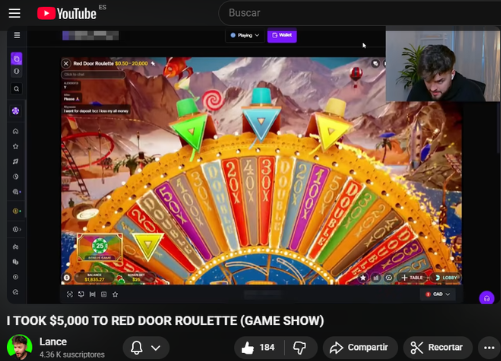Open the YouTube hamburger guide menu

click(14, 14)
